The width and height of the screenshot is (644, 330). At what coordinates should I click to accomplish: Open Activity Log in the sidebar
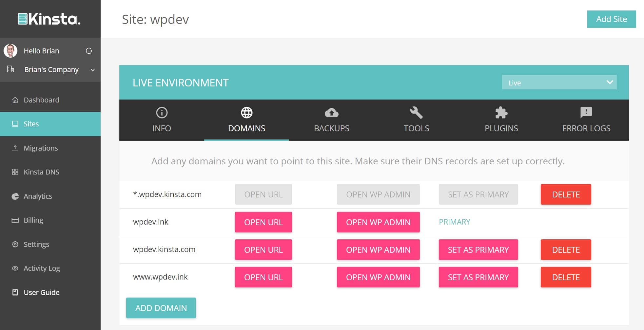[x=50, y=268]
